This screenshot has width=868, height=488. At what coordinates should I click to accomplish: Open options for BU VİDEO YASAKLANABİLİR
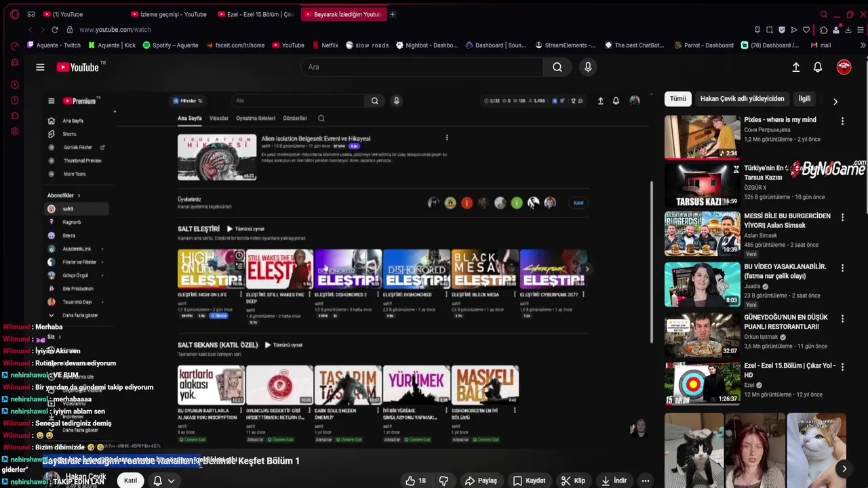[x=842, y=268]
